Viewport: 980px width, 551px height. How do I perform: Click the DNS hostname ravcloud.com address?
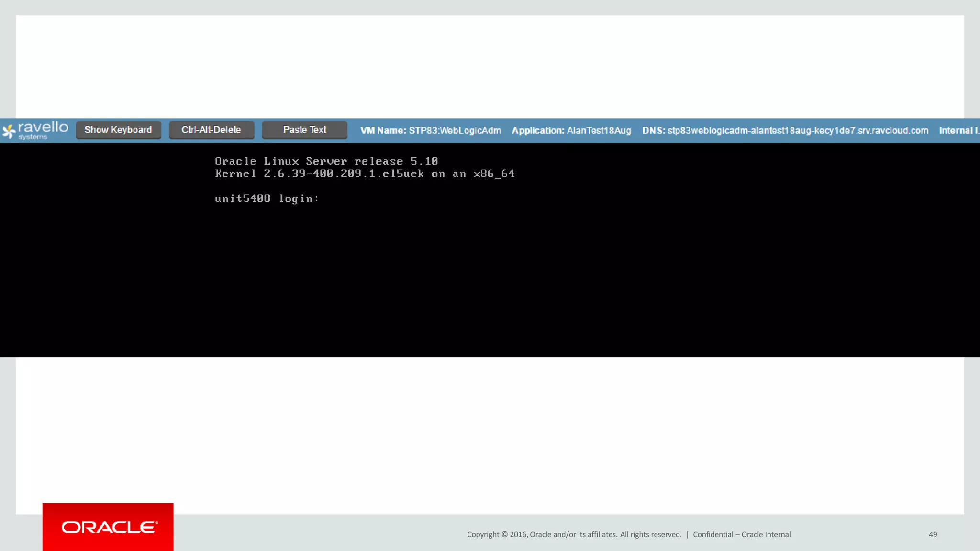click(798, 131)
